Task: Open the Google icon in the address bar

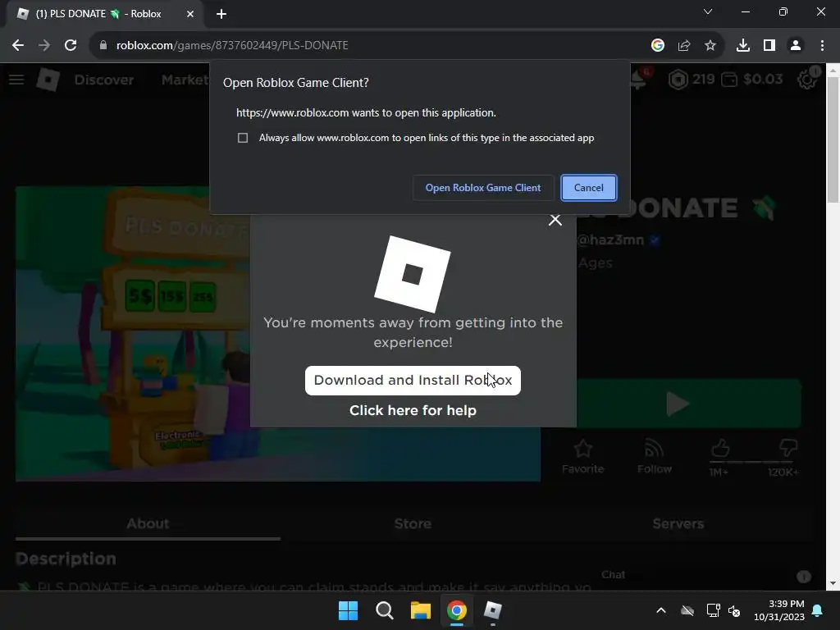Action: (658, 46)
